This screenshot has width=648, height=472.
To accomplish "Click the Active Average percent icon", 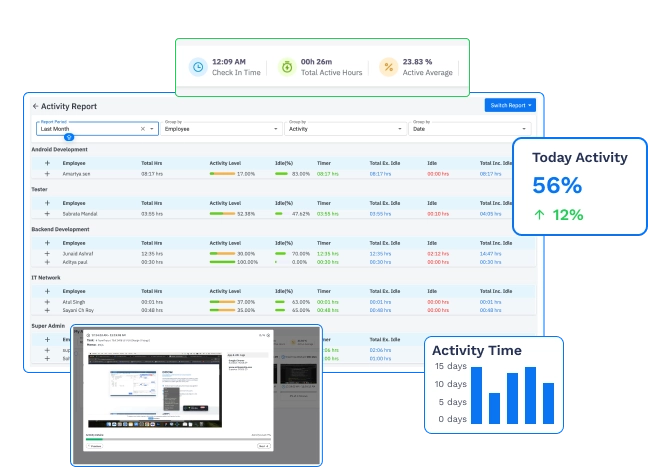I will pyautogui.click(x=388, y=67).
